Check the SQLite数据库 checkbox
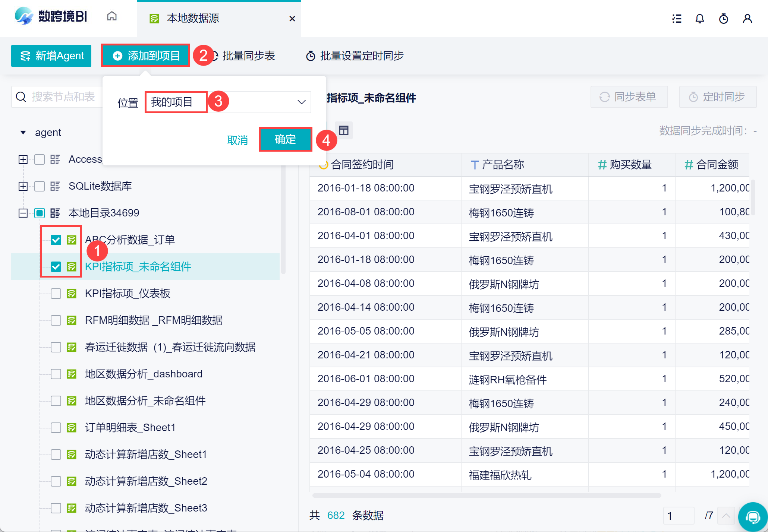 coord(40,186)
